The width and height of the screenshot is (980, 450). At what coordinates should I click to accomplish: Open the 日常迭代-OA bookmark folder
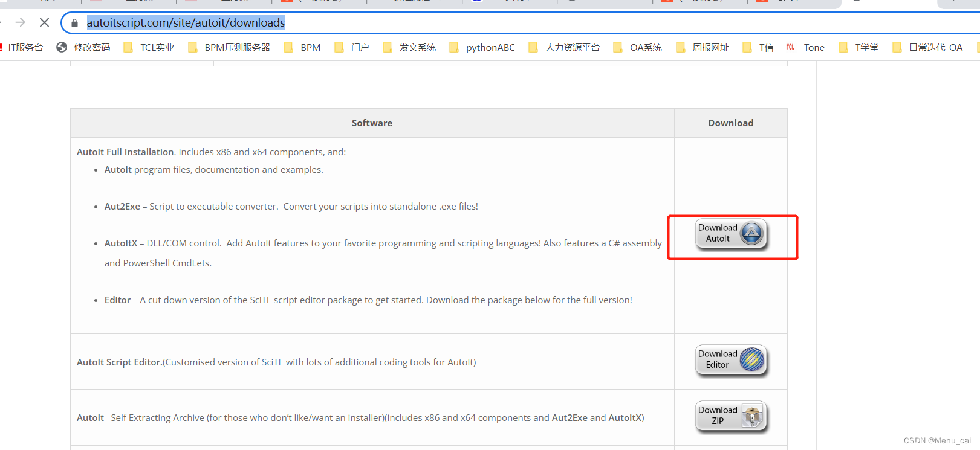(927, 48)
